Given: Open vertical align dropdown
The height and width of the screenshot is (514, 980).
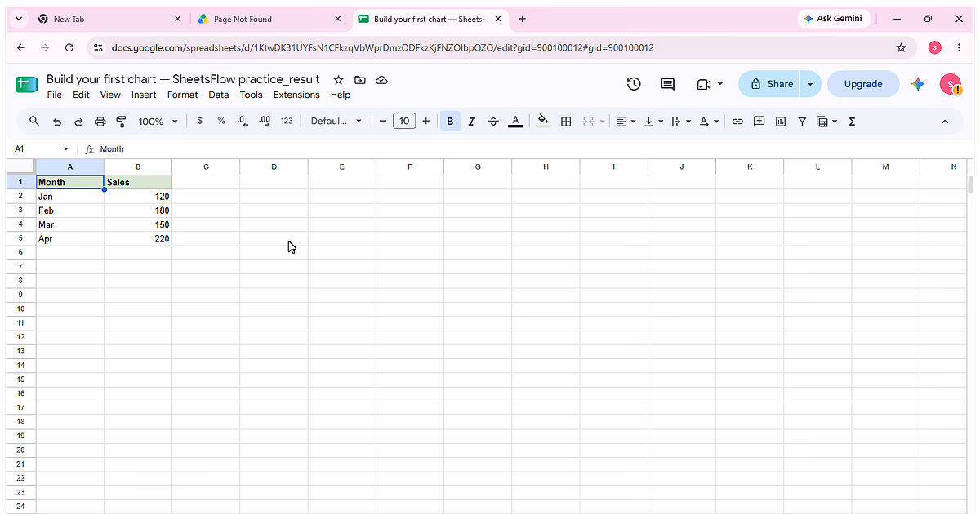Looking at the screenshot, I should [x=653, y=121].
